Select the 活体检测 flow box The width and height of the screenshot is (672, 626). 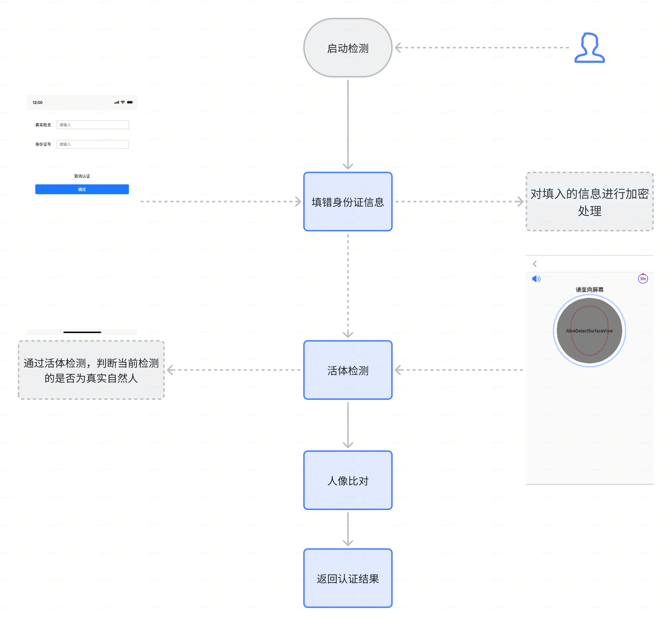348,370
